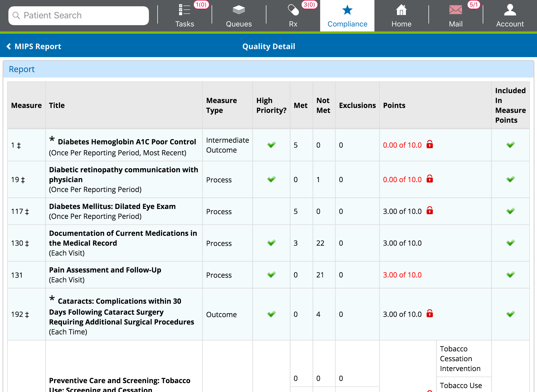Screen dimensions: 537x392
Task: Open the Tasks checklist icon
Action: point(184,10)
